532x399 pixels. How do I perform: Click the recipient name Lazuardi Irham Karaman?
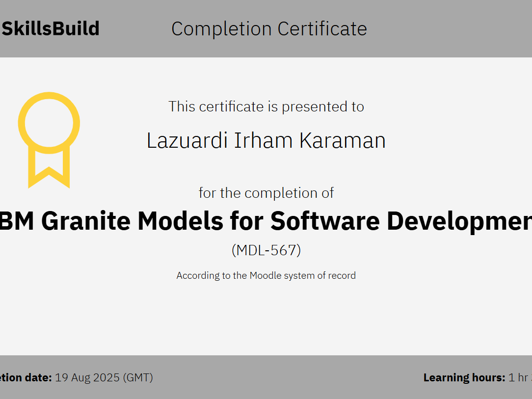click(x=266, y=140)
